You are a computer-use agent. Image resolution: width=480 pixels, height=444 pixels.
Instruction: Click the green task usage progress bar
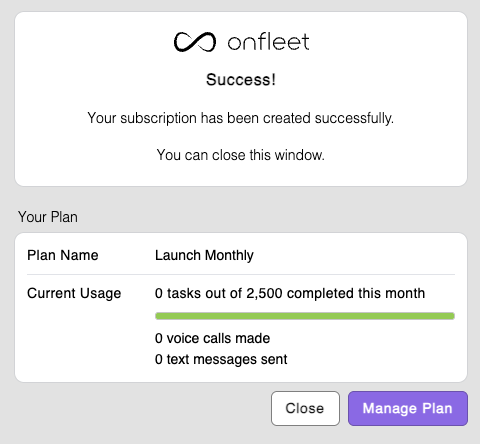tap(305, 316)
